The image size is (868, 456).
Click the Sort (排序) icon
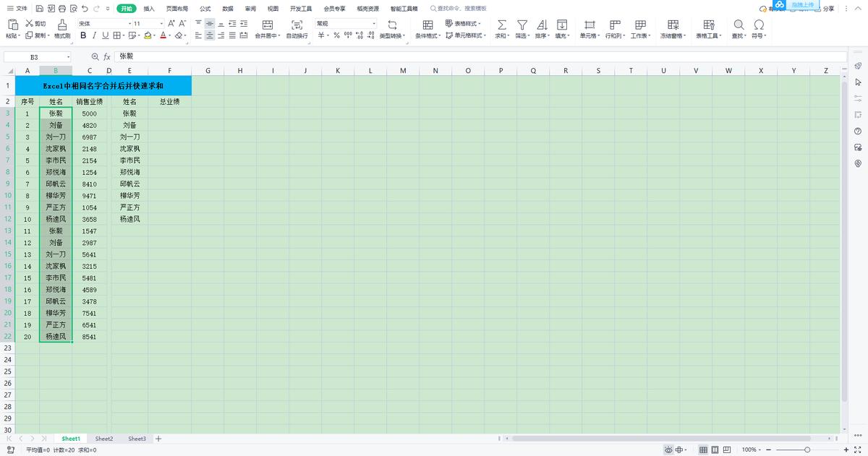[542, 25]
